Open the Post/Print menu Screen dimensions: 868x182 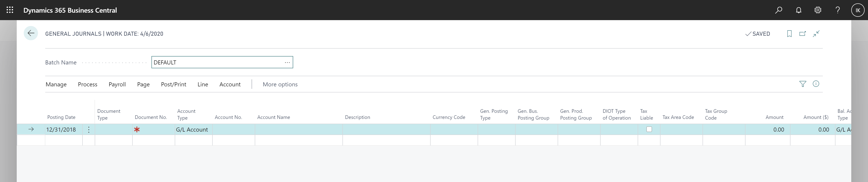click(x=174, y=84)
